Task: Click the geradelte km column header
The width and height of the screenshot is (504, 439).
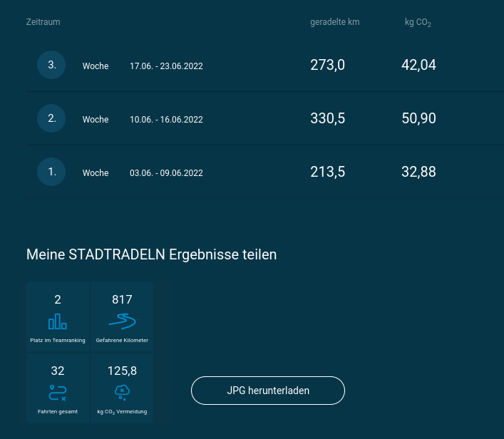Action: (x=334, y=22)
